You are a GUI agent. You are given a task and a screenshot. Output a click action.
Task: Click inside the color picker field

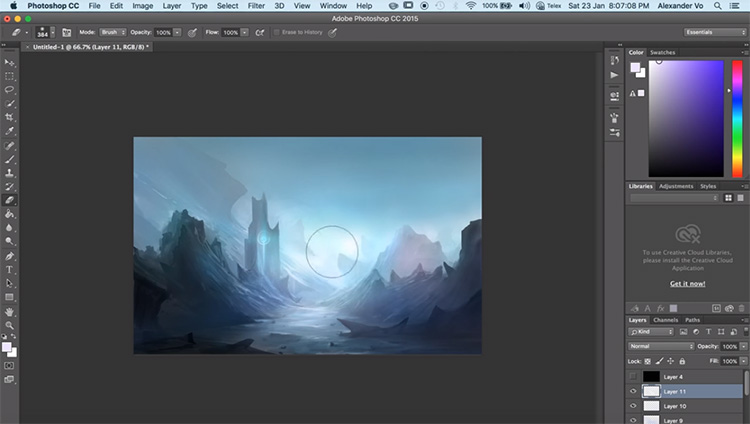point(686,119)
